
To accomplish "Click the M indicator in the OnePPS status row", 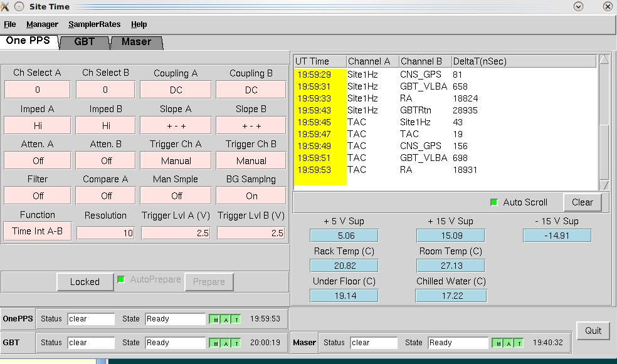I will 215,319.
